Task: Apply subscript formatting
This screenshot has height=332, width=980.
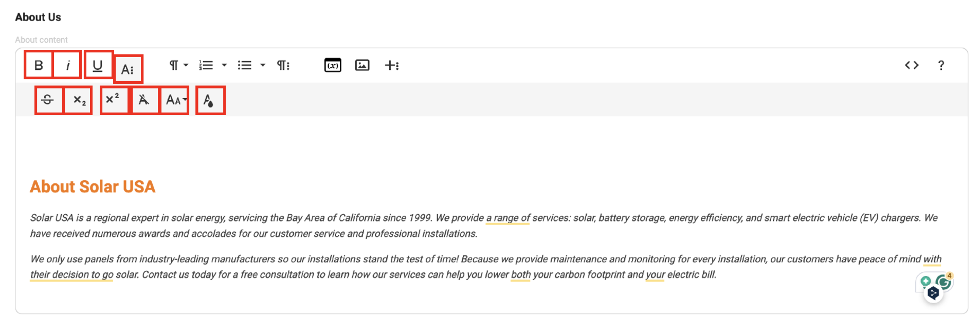Action: tap(79, 100)
